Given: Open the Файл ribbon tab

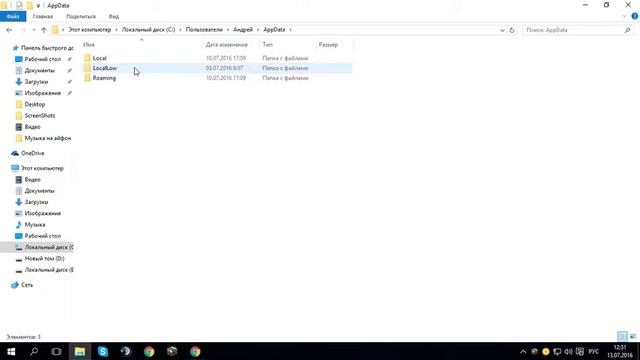Looking at the screenshot, I should click(x=13, y=17).
